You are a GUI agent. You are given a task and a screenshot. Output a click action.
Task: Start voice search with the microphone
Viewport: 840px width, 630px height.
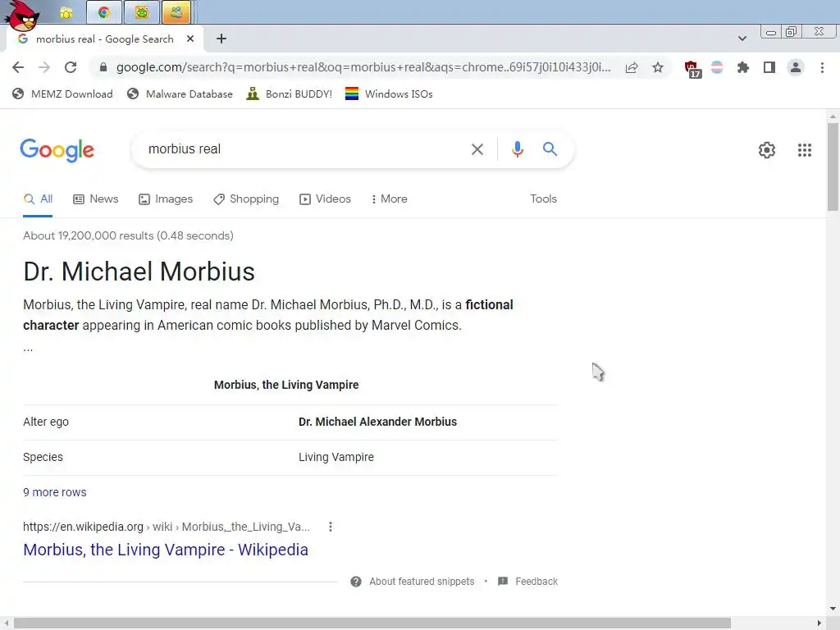tap(518, 149)
